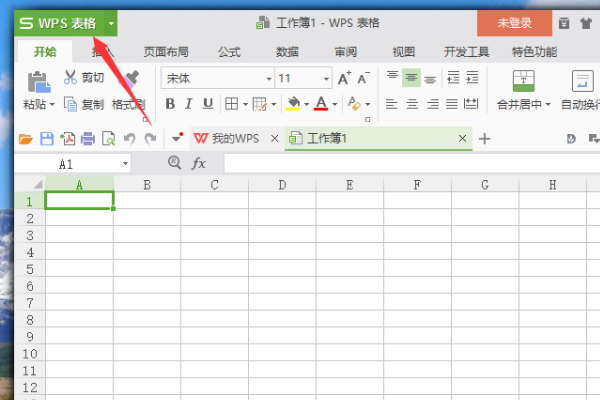Expand the arrow beside WPS 表格 button
The height and width of the screenshot is (400, 600).
111,23
